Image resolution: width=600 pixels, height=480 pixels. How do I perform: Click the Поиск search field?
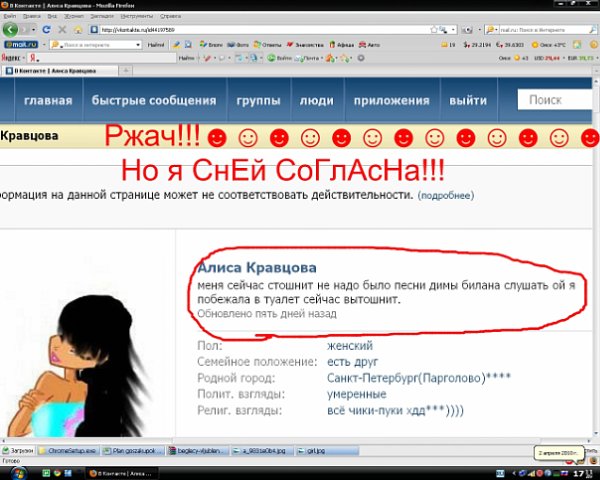point(555,100)
